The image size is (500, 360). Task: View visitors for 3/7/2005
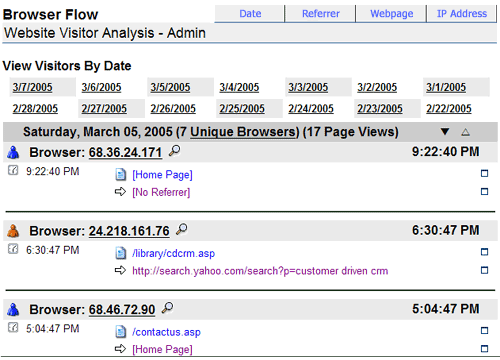click(32, 87)
